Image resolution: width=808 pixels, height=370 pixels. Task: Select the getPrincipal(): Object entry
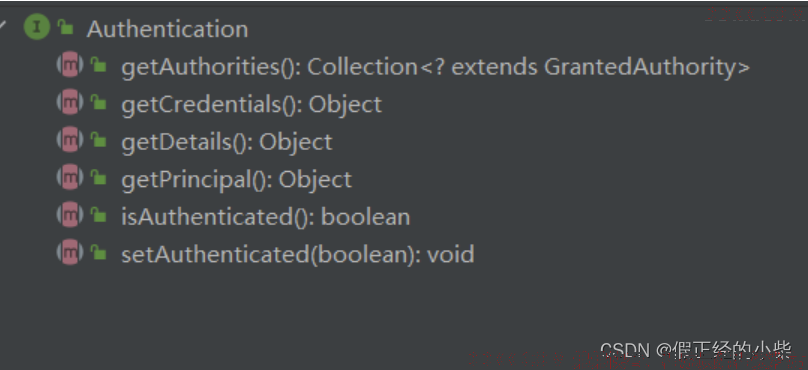click(237, 180)
